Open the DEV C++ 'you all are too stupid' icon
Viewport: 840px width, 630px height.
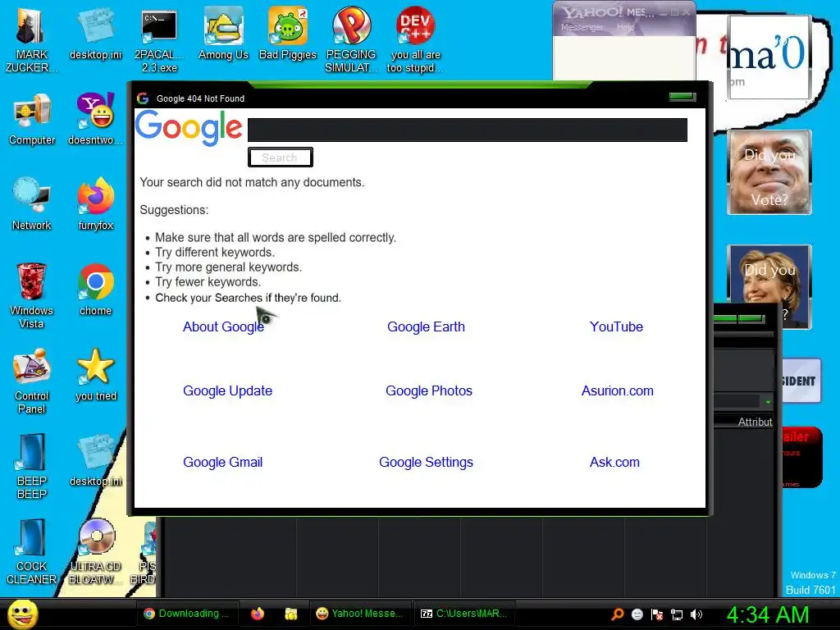click(x=415, y=39)
